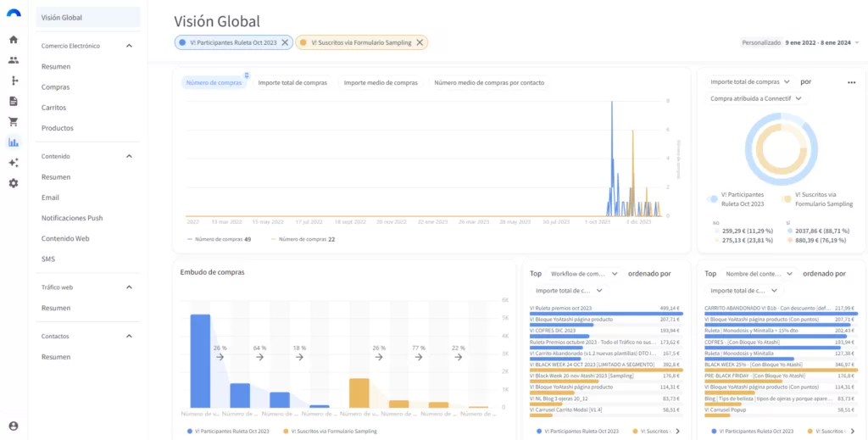Select Número medio de compras por contacto tab
The width and height of the screenshot is (868, 440).
(x=489, y=83)
